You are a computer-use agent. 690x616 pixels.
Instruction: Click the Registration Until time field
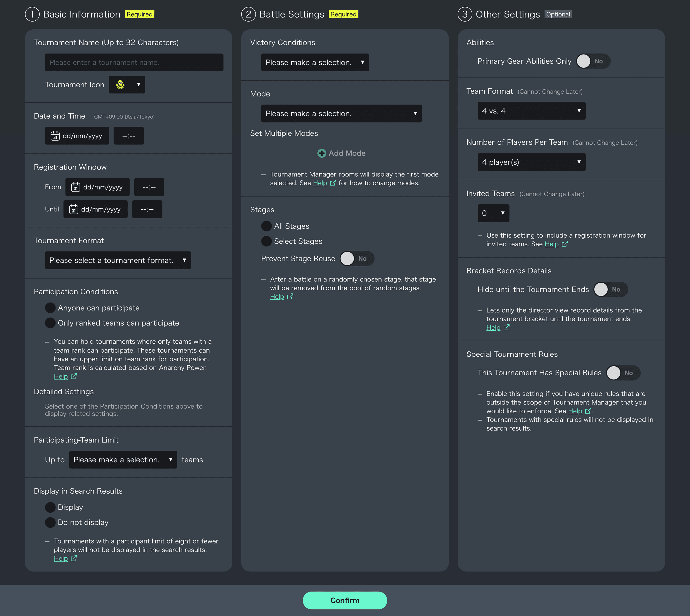147,210
